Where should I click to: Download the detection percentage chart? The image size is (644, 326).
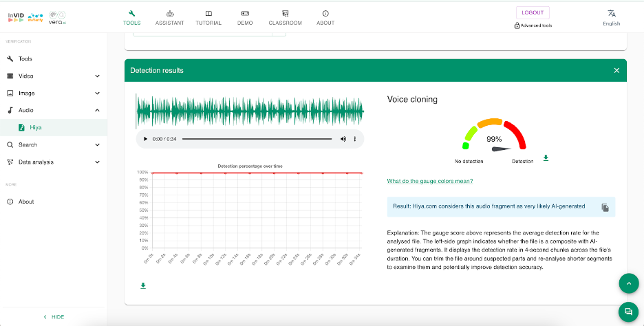(x=143, y=285)
